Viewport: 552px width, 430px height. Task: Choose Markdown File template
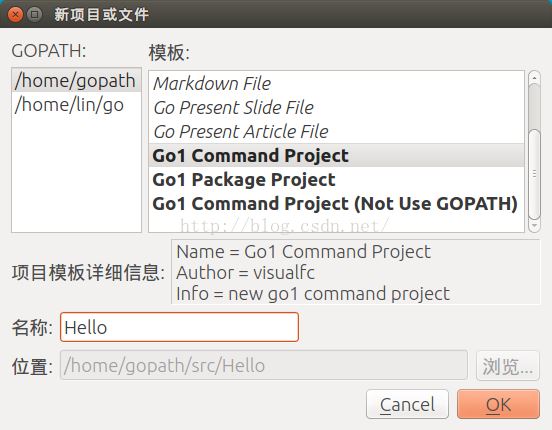(x=336, y=83)
